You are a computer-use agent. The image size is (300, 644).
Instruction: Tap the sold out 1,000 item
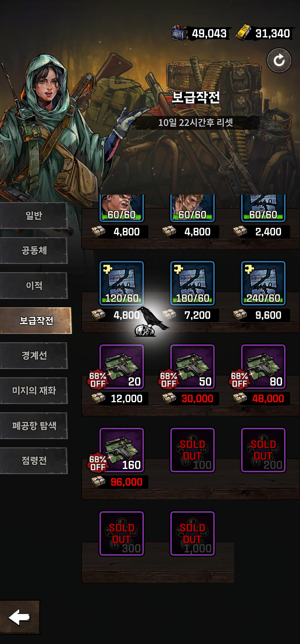192,533
